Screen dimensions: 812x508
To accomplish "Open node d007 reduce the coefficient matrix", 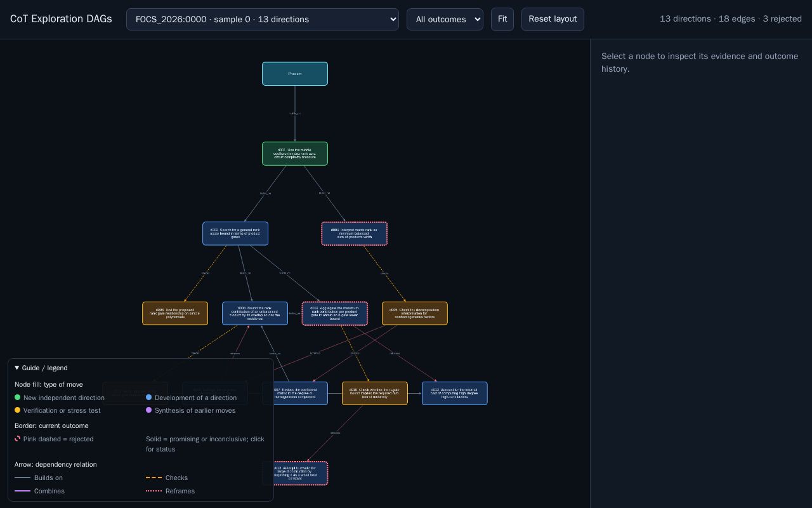I will pos(301,394).
